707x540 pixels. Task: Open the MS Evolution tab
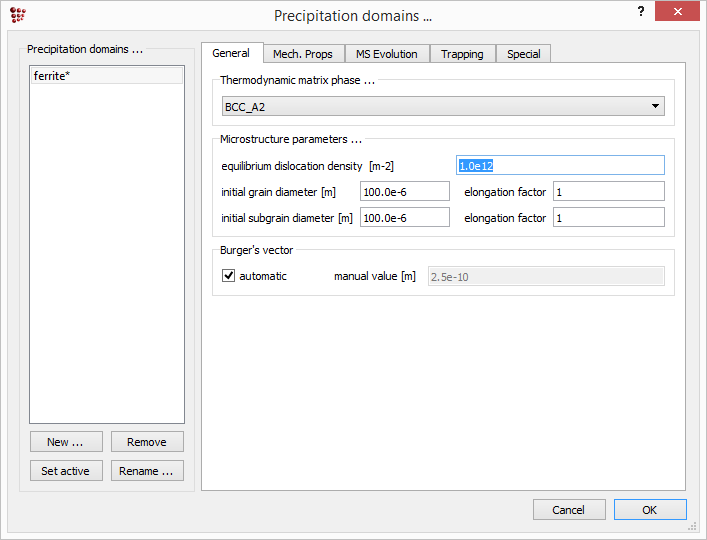click(387, 54)
